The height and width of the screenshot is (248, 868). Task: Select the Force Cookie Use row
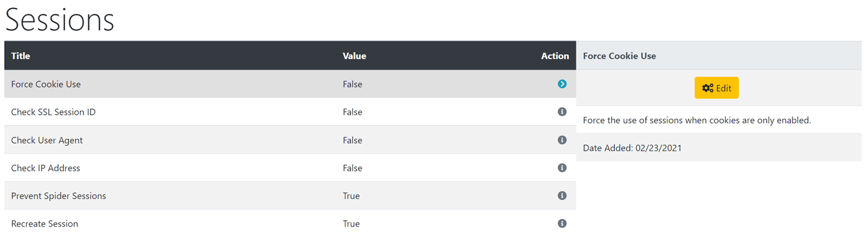(x=290, y=84)
